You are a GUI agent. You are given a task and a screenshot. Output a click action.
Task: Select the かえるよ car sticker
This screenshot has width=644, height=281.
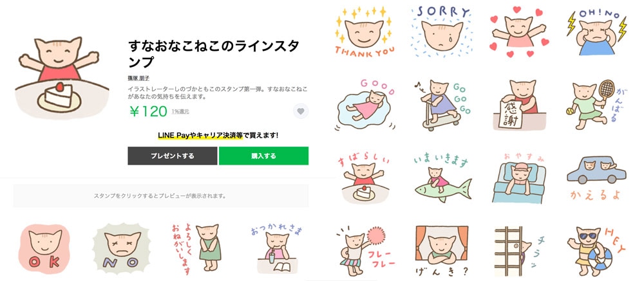[597, 179]
